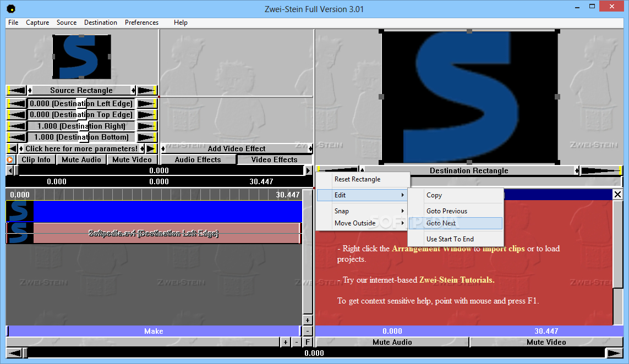Open Clip Info
The height and width of the screenshot is (364, 629).
click(36, 159)
